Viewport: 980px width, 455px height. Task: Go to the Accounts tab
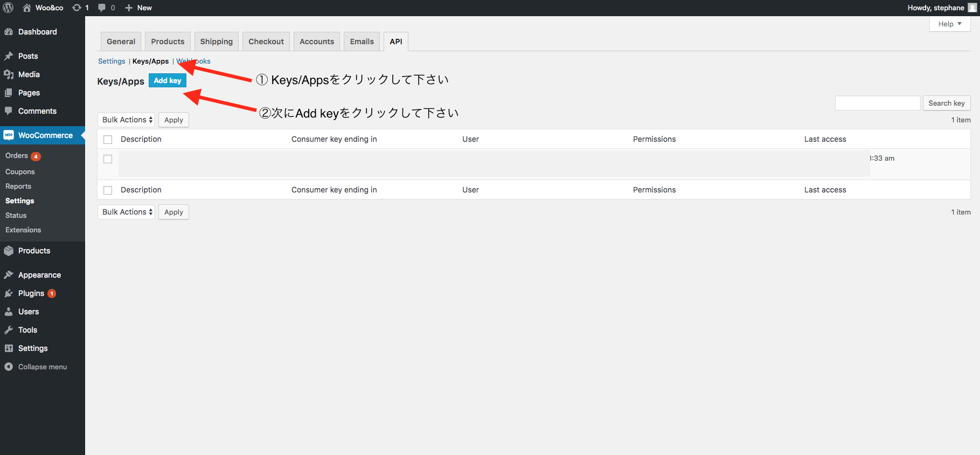pos(317,42)
